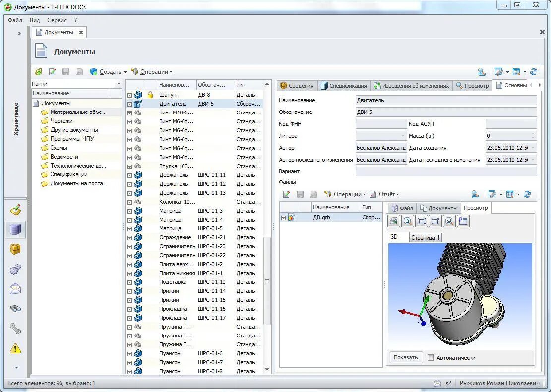
Task: Switch to the Страница 1 tab
Action: [x=425, y=238]
